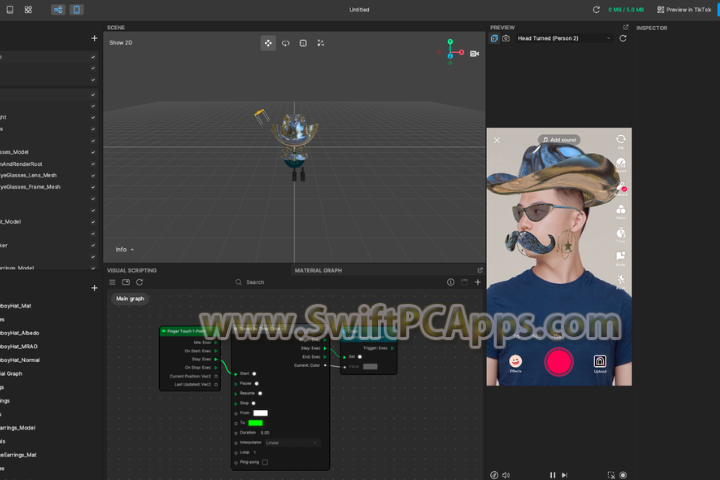The image size is (720, 480).
Task: Pop out the Visual Scripting panel
Action: point(480,270)
